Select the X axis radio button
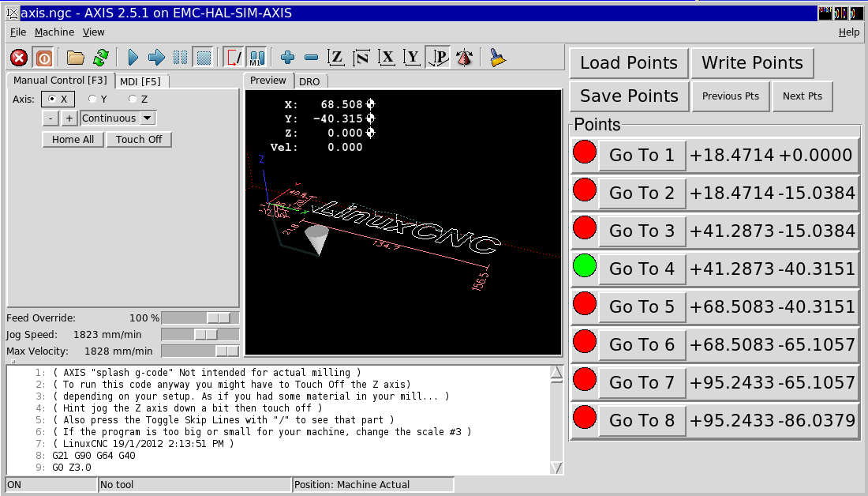The width and height of the screenshot is (868, 496). coord(58,100)
